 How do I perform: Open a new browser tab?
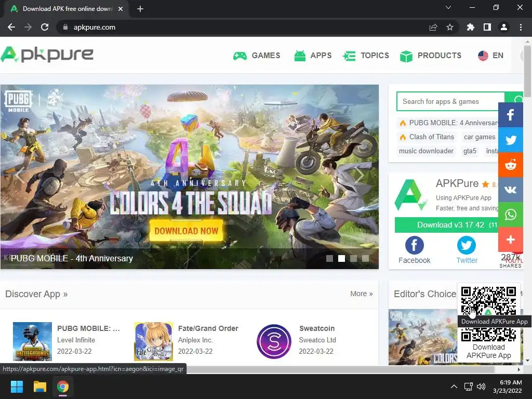[x=140, y=9]
